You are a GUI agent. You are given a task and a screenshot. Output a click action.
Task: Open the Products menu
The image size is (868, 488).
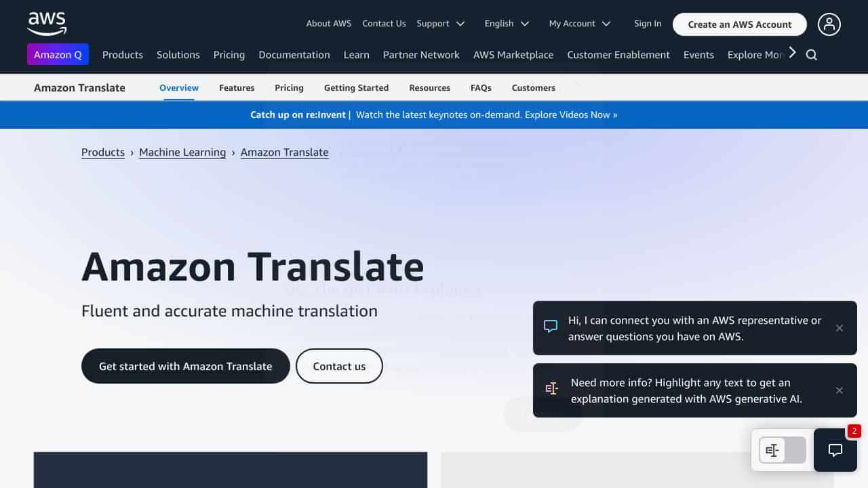[123, 55]
